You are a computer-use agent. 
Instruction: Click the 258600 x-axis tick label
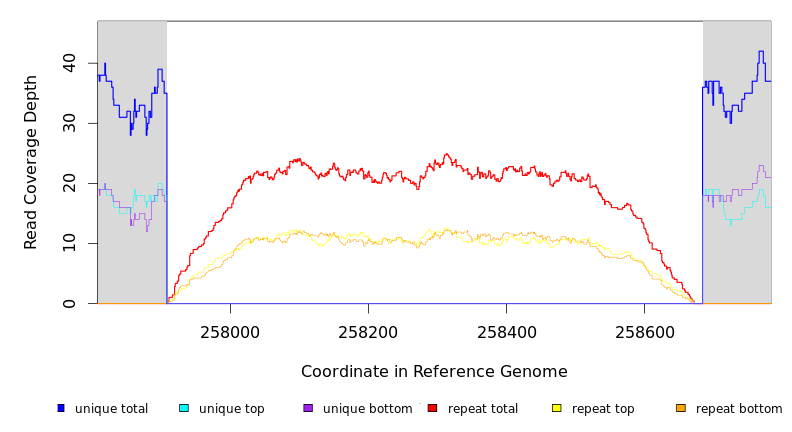click(645, 332)
